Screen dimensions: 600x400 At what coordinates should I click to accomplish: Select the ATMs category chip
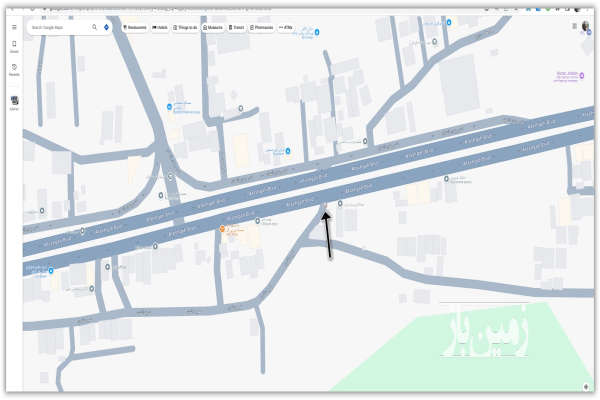click(286, 28)
